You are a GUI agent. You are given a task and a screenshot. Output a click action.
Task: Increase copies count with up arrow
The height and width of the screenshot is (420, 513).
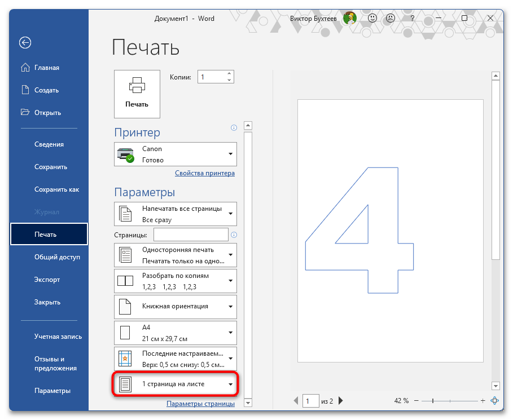coord(229,73)
